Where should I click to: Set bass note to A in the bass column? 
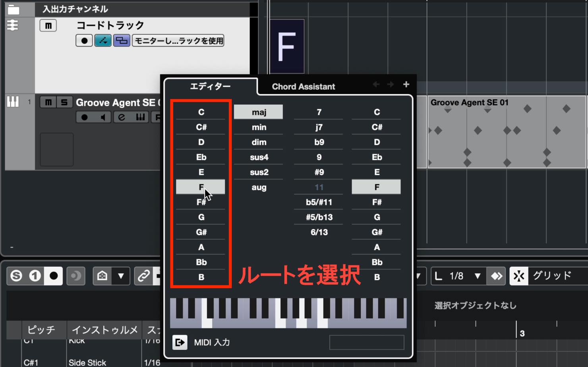[376, 247]
